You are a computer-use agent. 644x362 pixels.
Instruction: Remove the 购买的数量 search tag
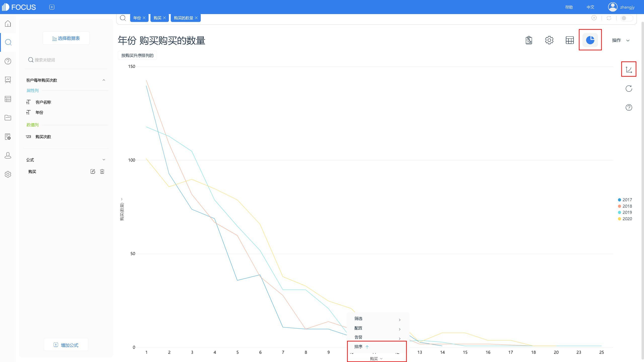coord(196,18)
